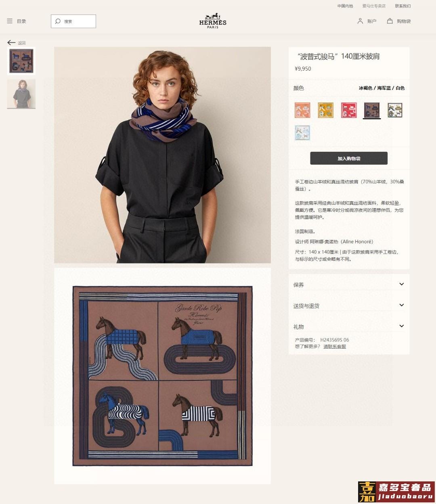Click the back arrow icon
This screenshot has height=504, width=436.
(11, 42)
